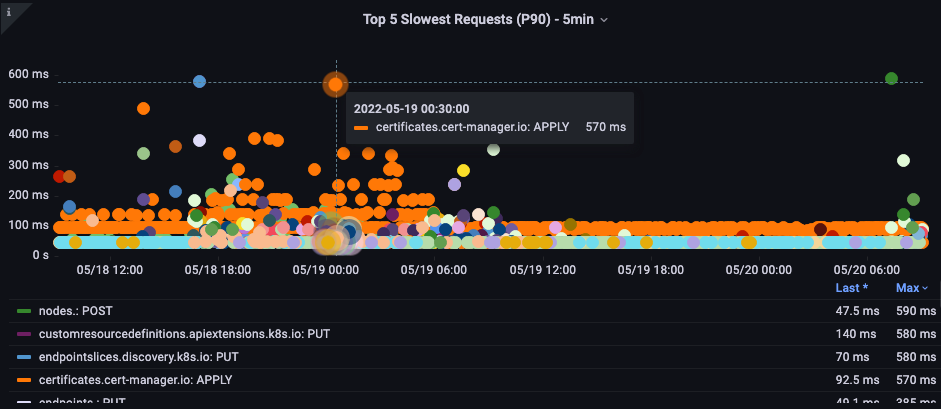Viewport: 941px width, 409px height.
Task: Click blue swatch for endpointslices.discovery.k8s.io
Action: pos(24,356)
